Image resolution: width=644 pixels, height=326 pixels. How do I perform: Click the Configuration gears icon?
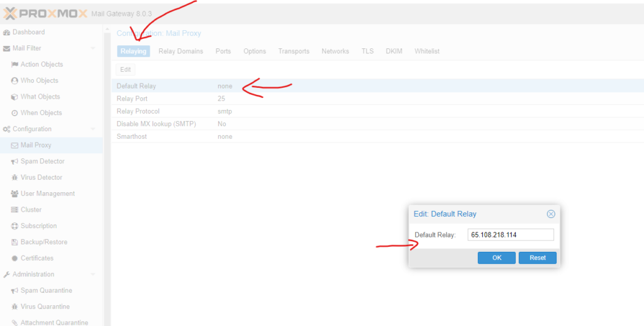point(6,129)
